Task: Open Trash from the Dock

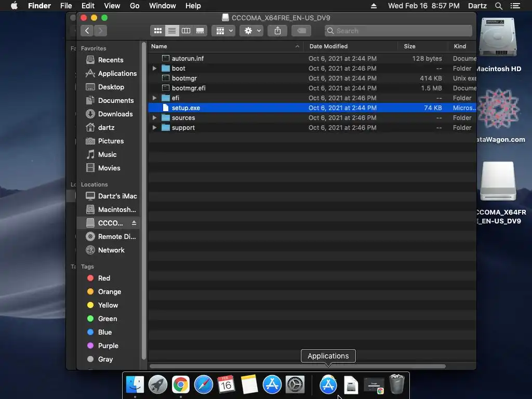Action: [x=396, y=384]
